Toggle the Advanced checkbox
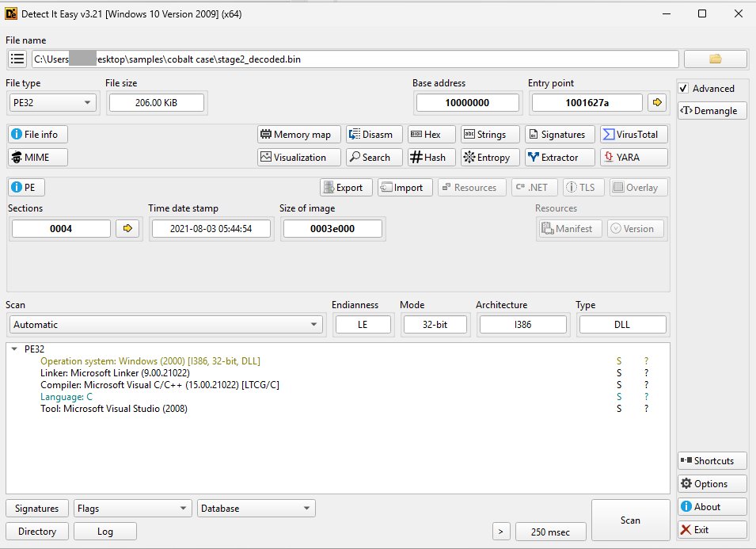The width and height of the screenshot is (756, 549). (683, 88)
